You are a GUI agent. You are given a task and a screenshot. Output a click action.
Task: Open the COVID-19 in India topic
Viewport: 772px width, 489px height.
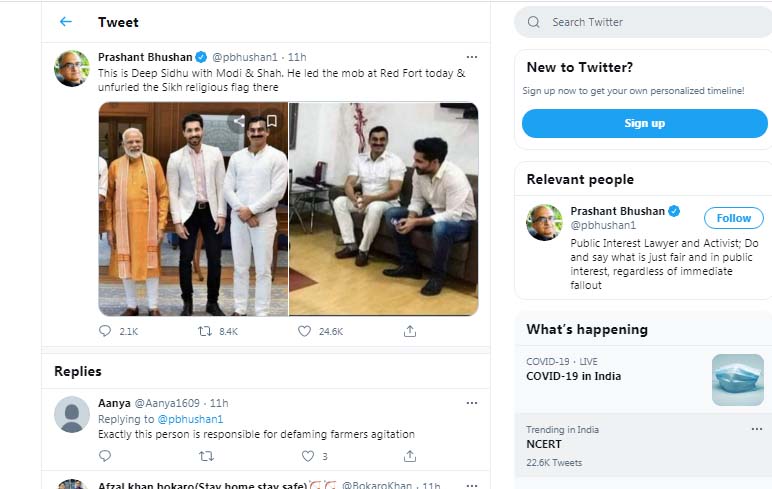pyautogui.click(x=574, y=376)
